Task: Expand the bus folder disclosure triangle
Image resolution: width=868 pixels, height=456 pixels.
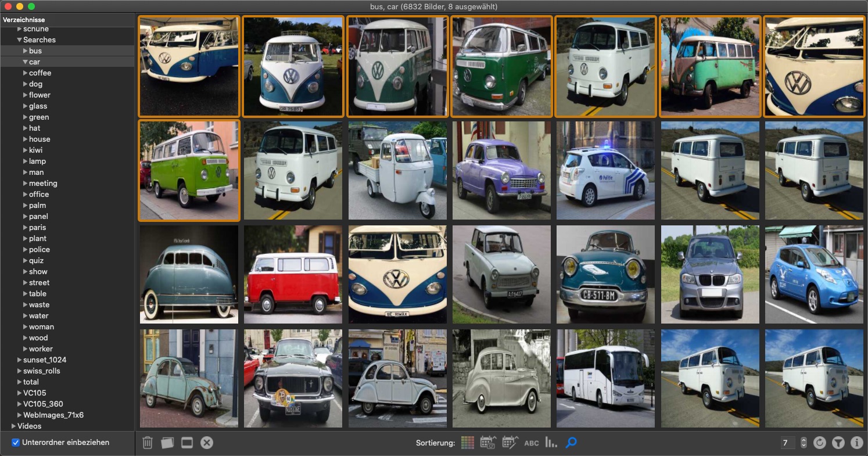Action: coord(26,51)
